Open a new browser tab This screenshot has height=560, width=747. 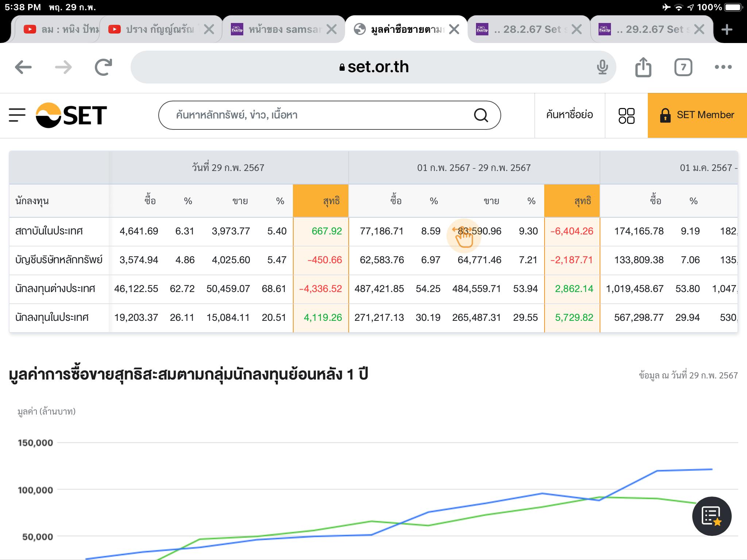(727, 30)
